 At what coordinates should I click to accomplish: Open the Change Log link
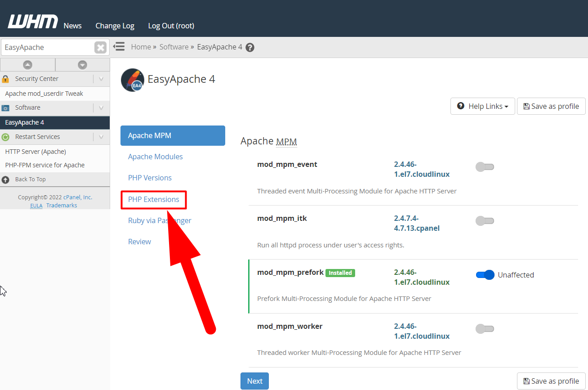click(115, 26)
